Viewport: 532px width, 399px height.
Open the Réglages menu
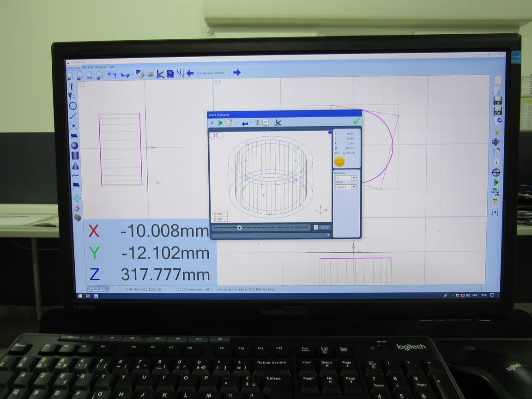pos(101,67)
